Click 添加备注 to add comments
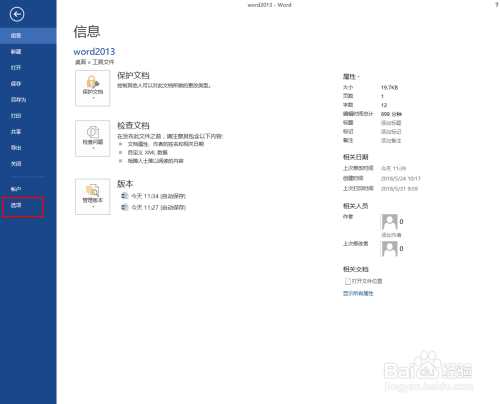 click(x=391, y=141)
